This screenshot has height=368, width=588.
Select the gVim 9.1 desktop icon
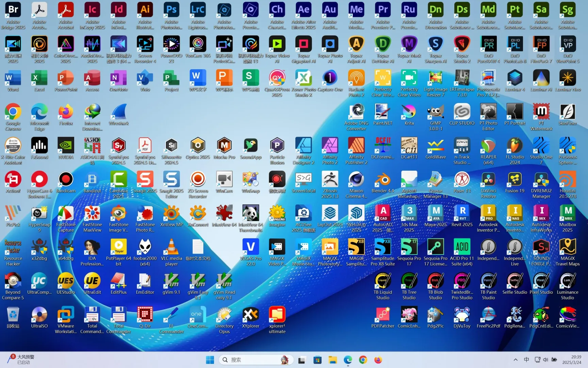point(171,283)
